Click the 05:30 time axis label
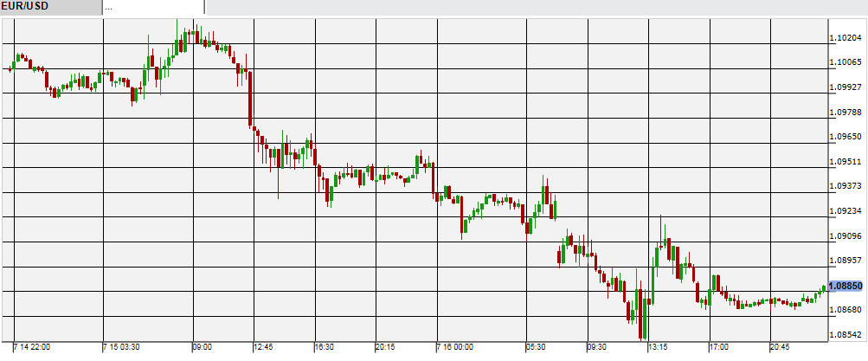The image size is (868, 361). [536, 347]
